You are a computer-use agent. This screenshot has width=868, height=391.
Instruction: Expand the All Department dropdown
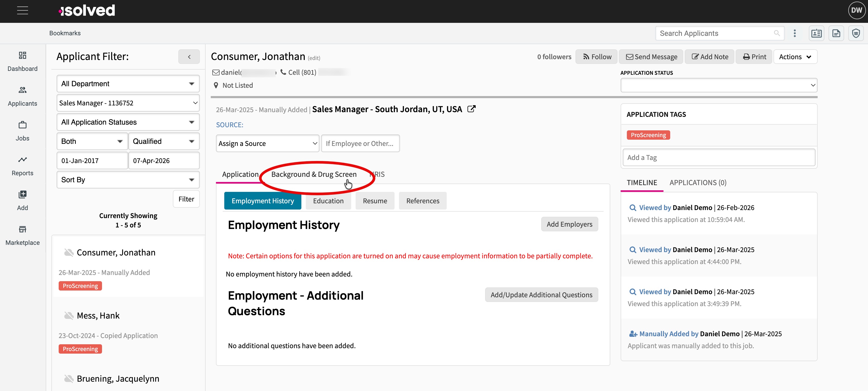click(x=128, y=84)
